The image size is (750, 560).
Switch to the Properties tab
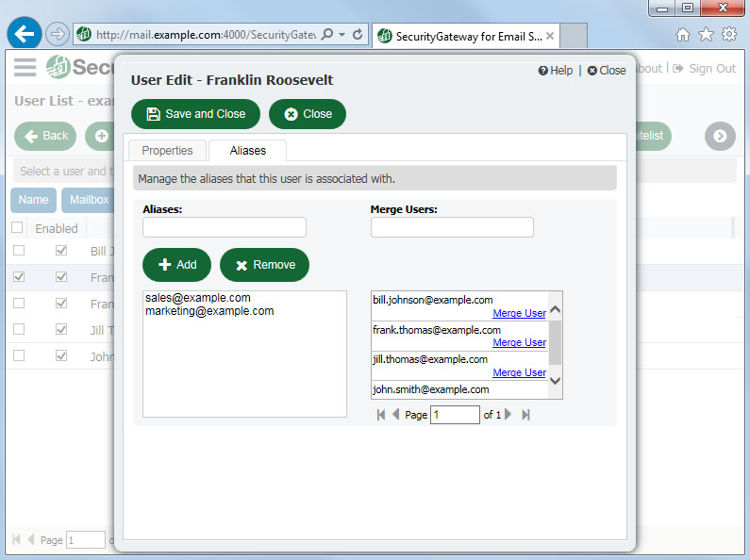(x=167, y=151)
